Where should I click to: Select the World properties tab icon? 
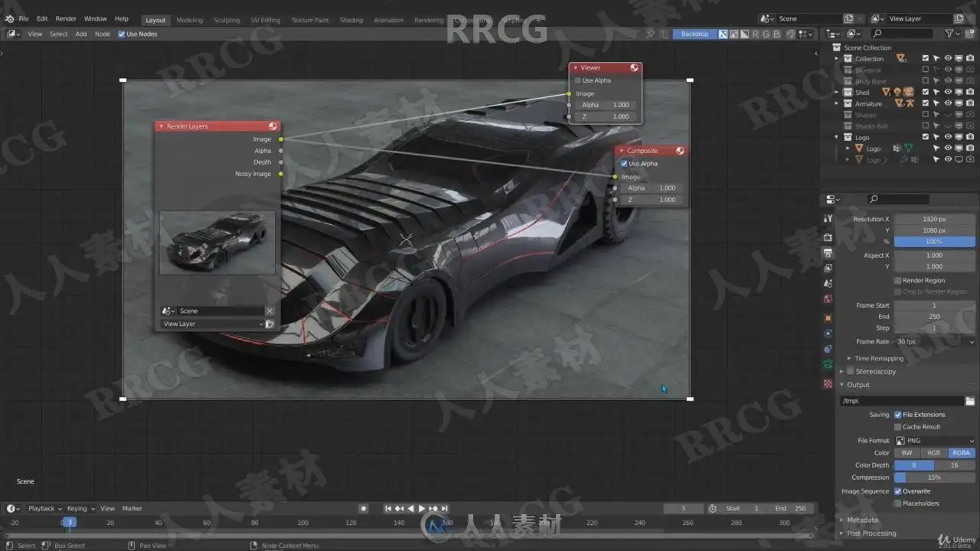pyautogui.click(x=828, y=299)
